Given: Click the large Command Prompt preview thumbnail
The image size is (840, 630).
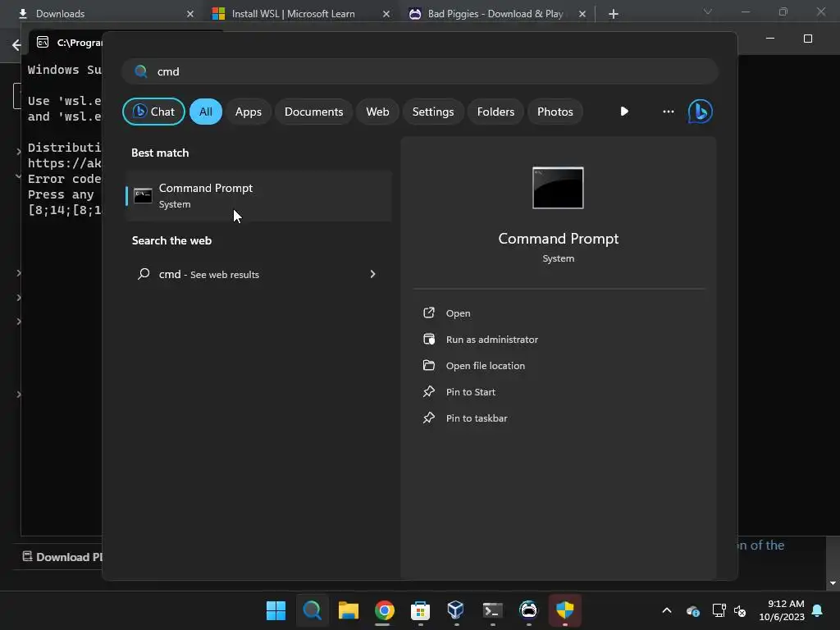Looking at the screenshot, I should click(x=558, y=188).
